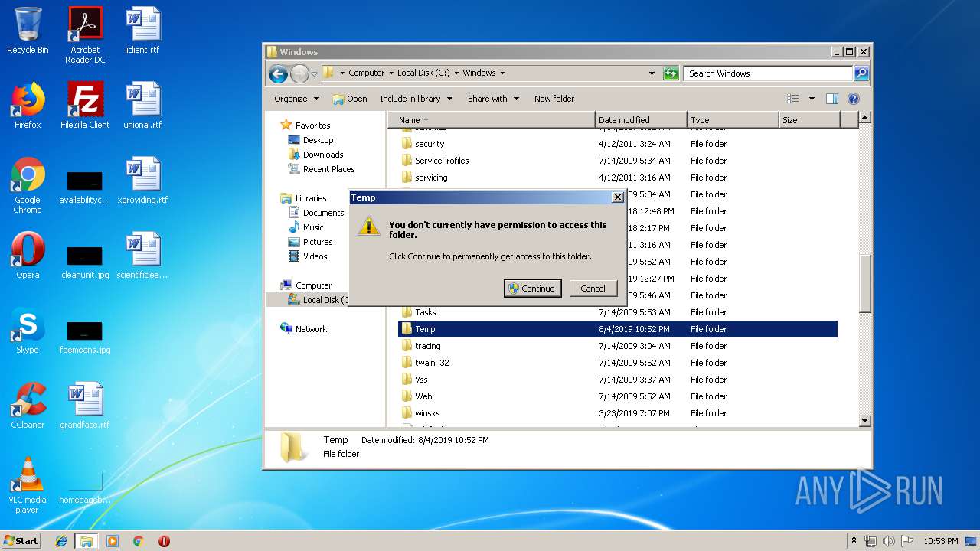The image size is (980, 551).
Task: Click the Start button on the taskbar
Action: (x=21, y=540)
